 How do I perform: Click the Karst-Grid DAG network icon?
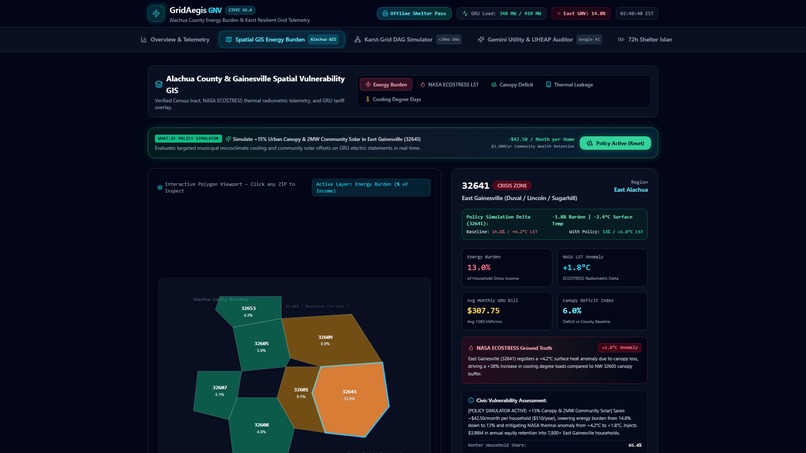tap(357, 40)
